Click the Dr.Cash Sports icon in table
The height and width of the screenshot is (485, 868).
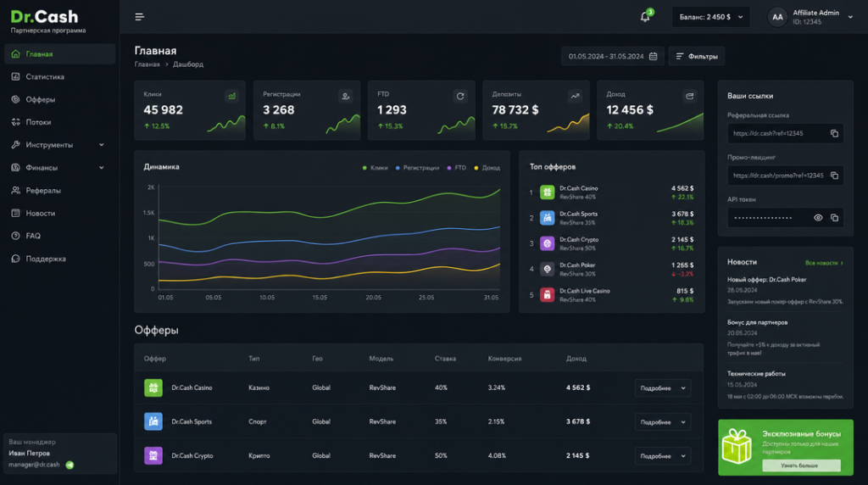click(153, 422)
